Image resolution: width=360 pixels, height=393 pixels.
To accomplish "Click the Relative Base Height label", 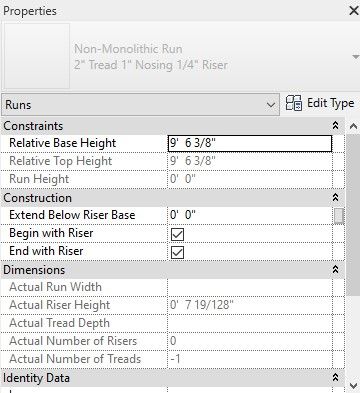I will coord(63,143).
